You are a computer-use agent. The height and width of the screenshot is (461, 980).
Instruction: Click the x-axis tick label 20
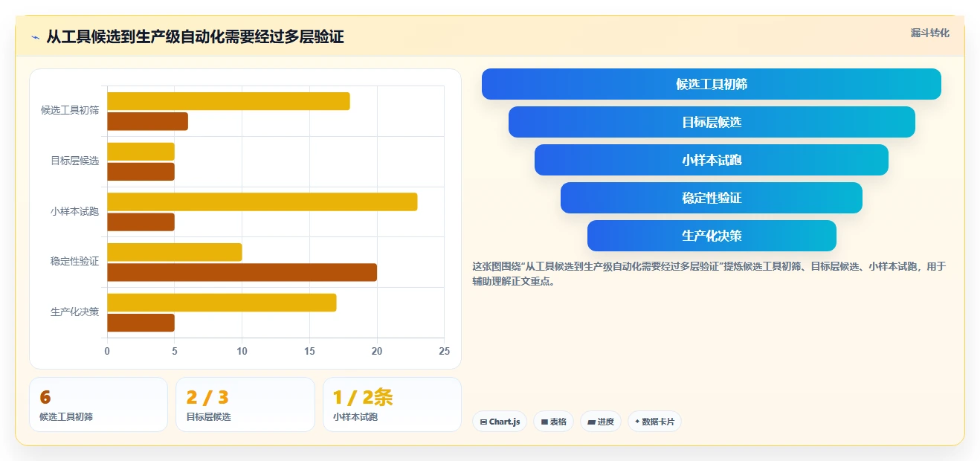[377, 351]
